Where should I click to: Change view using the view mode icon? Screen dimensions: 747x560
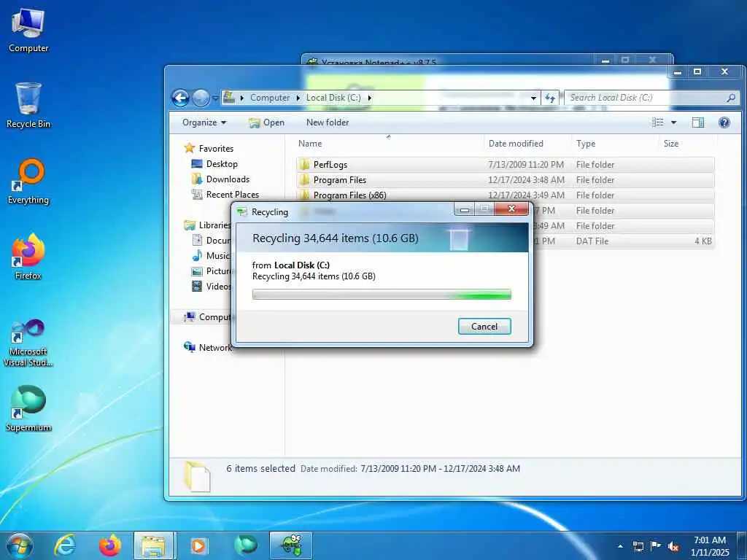pos(658,122)
